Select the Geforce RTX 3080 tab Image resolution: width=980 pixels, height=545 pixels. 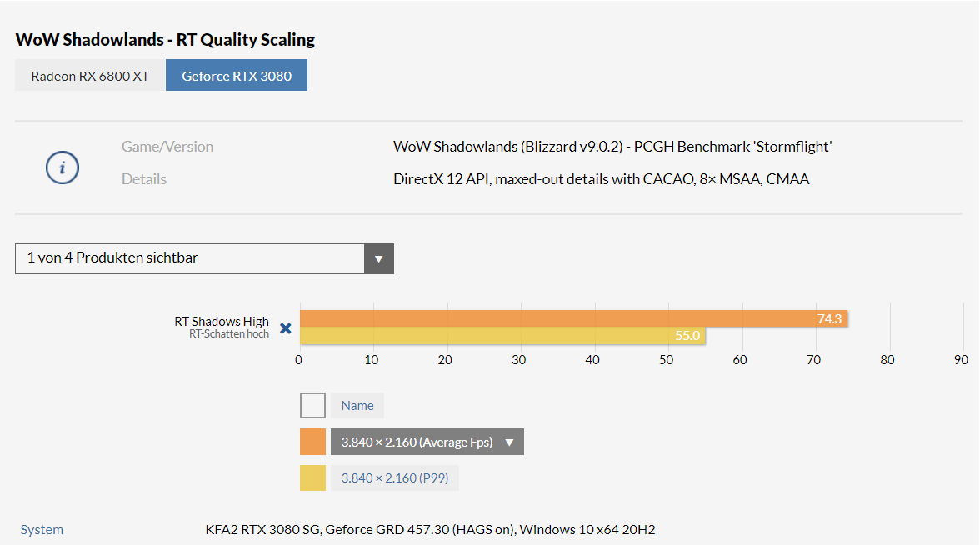coord(237,76)
